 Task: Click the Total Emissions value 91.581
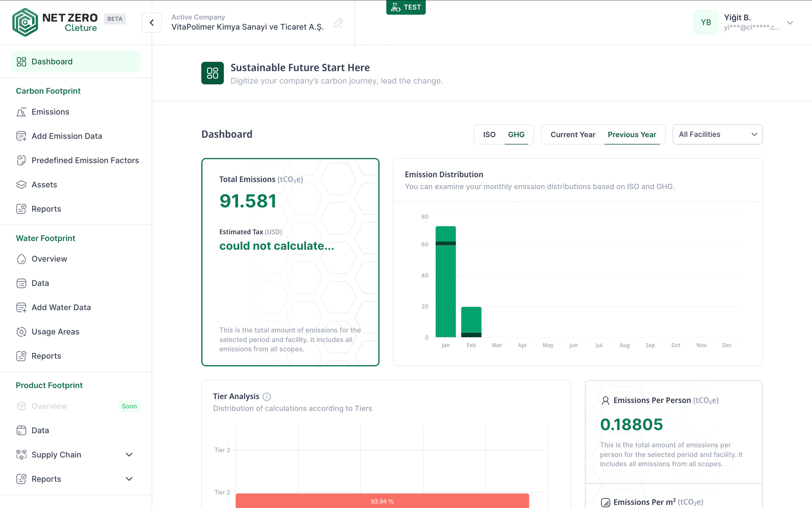point(248,201)
